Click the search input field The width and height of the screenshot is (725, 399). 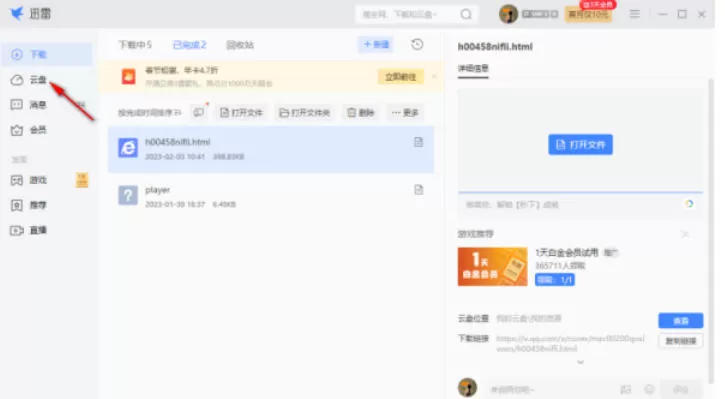click(x=407, y=14)
